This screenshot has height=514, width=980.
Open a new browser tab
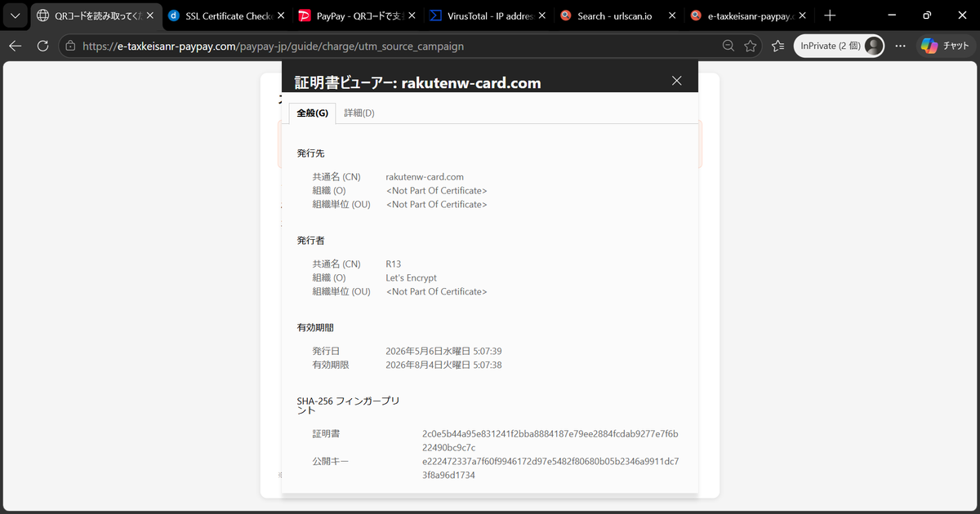830,16
